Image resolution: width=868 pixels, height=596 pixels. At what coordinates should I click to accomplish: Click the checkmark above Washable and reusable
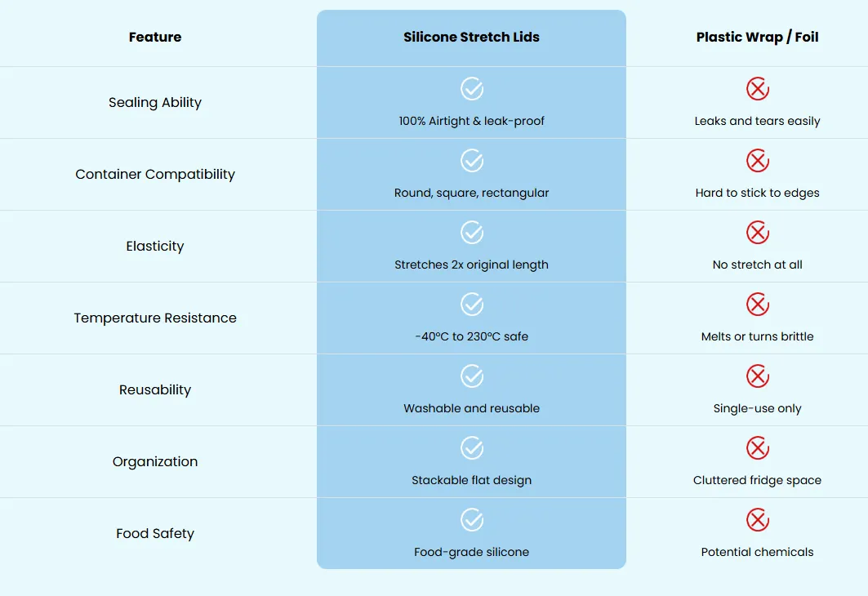(x=472, y=376)
